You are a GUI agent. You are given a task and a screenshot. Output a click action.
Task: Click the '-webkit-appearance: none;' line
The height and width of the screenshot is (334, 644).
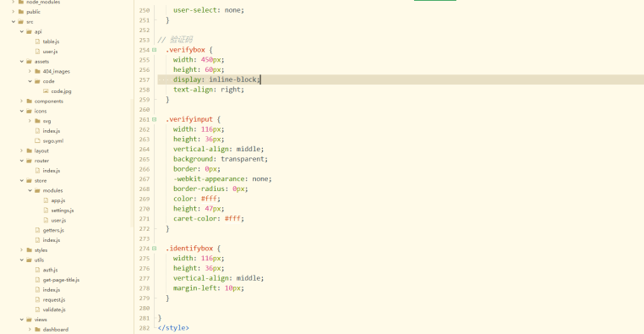222,179
